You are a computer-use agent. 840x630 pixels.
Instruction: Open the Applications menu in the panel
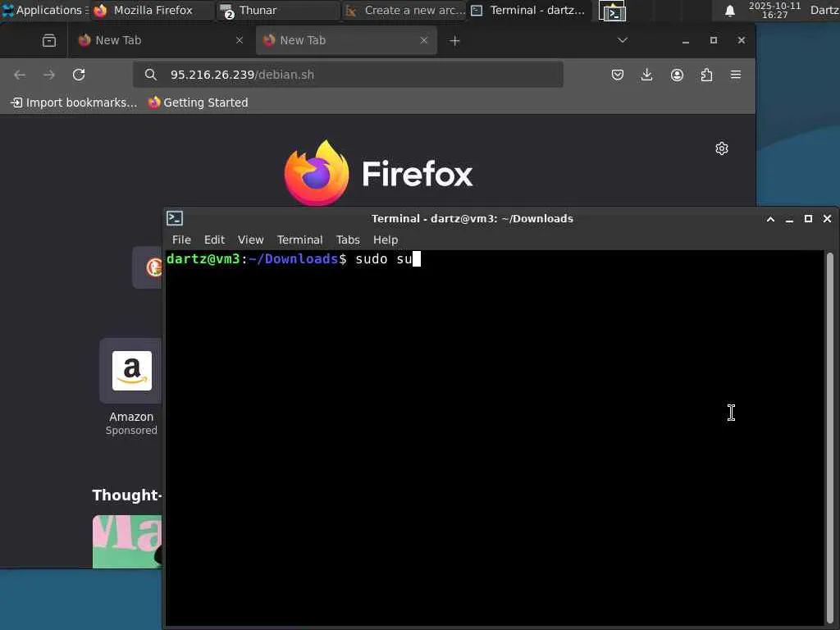coord(45,10)
